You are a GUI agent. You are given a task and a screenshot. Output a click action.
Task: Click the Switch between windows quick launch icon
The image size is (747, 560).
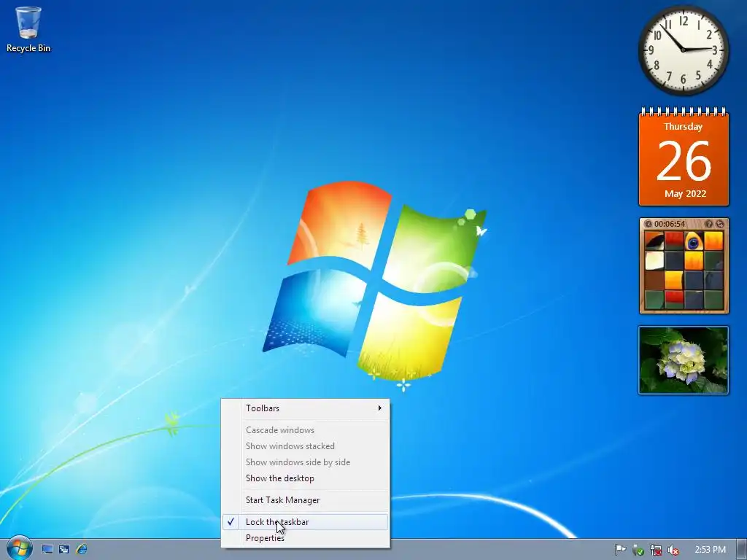pyautogui.click(x=64, y=550)
